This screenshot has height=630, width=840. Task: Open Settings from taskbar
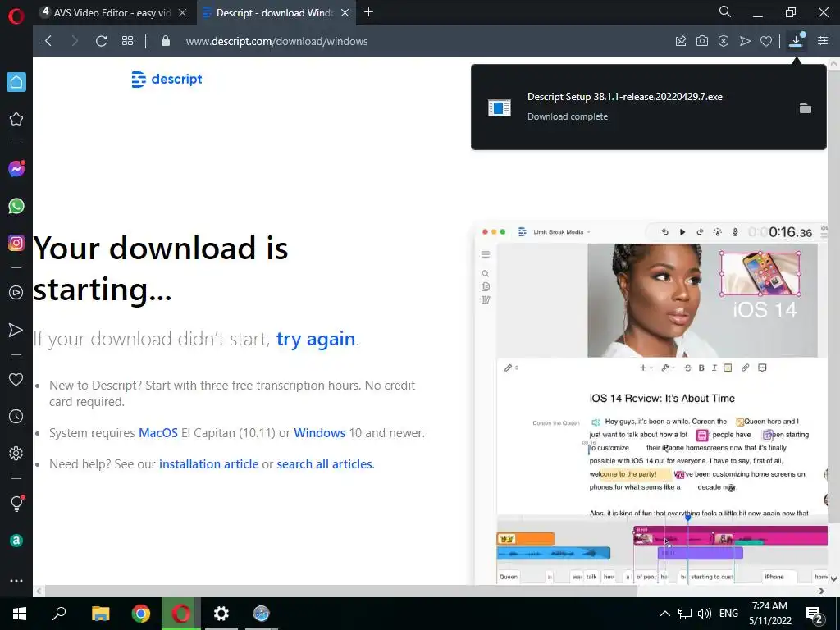point(221,614)
